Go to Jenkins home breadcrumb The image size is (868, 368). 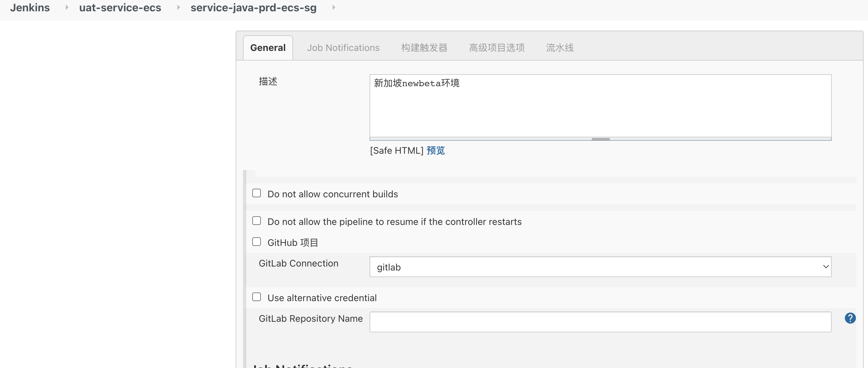click(30, 7)
